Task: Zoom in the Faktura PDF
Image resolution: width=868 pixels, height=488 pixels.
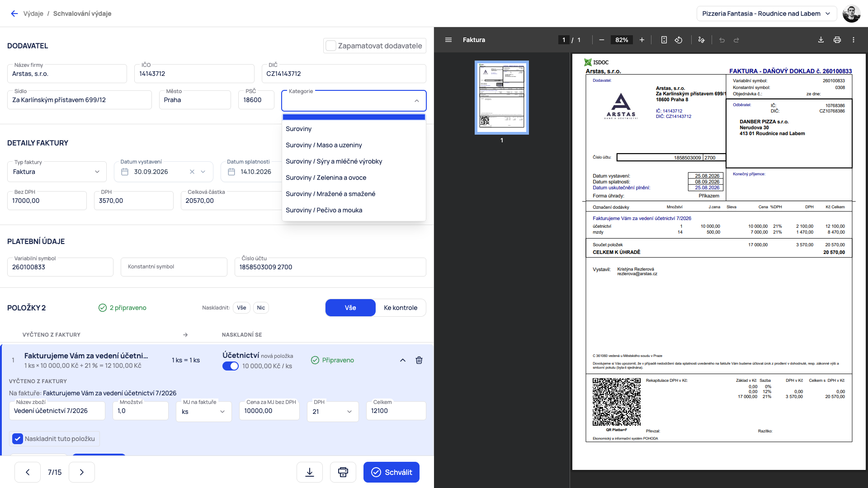Action: click(x=642, y=40)
